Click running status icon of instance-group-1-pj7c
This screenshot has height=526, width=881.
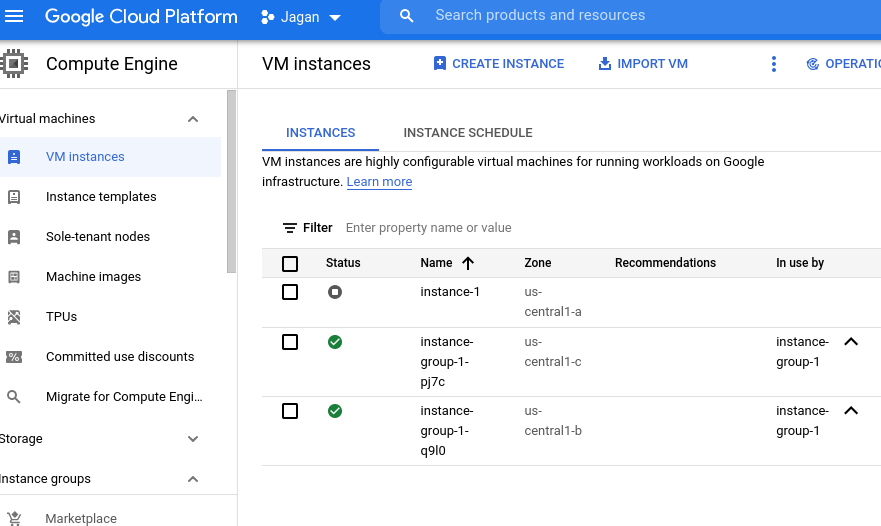coord(335,342)
